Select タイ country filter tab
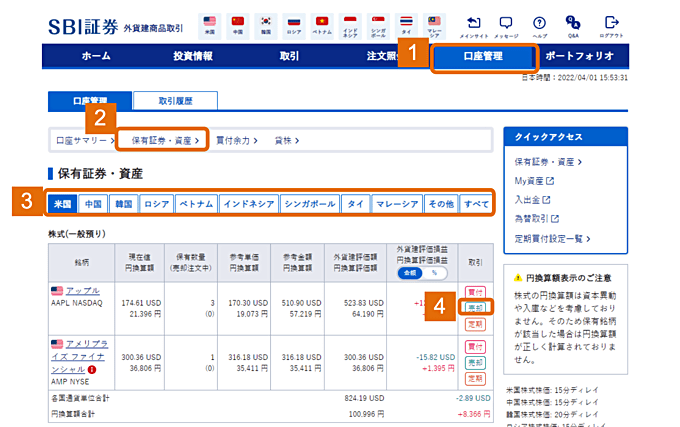Viewport: 680px width, 427px height. 356,204
